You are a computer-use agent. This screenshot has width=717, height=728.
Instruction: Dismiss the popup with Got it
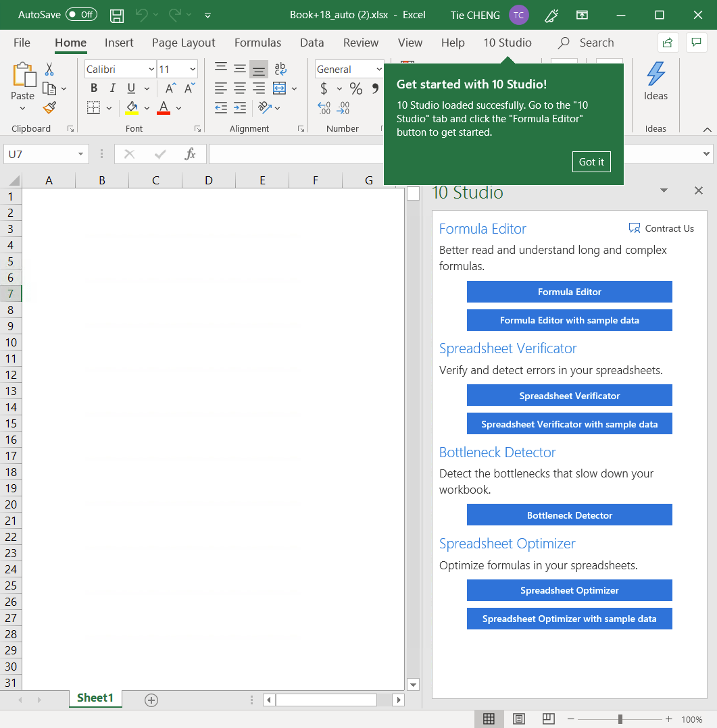tap(591, 161)
